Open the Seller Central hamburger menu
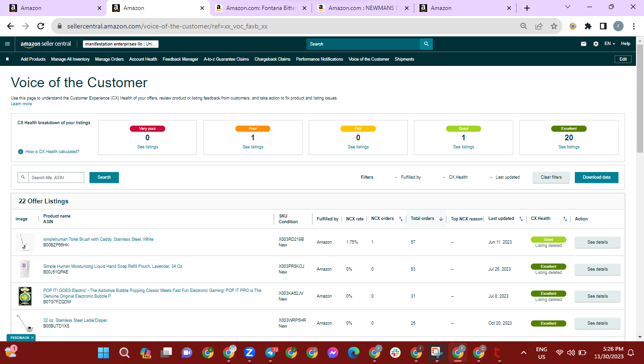 coord(7,44)
